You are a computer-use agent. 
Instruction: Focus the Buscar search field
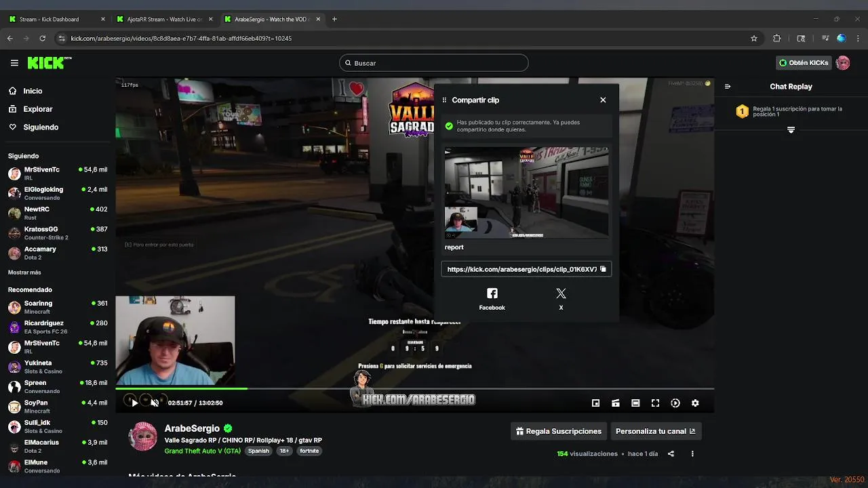[x=434, y=63]
